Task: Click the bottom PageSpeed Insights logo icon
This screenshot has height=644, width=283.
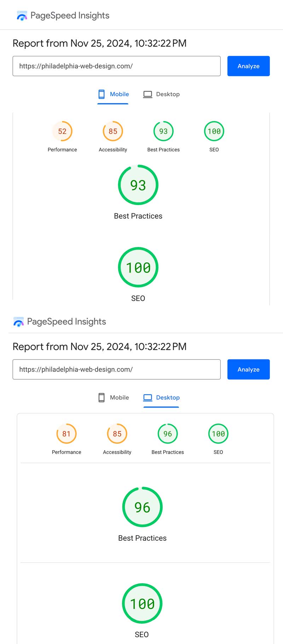Action: pos(18,322)
